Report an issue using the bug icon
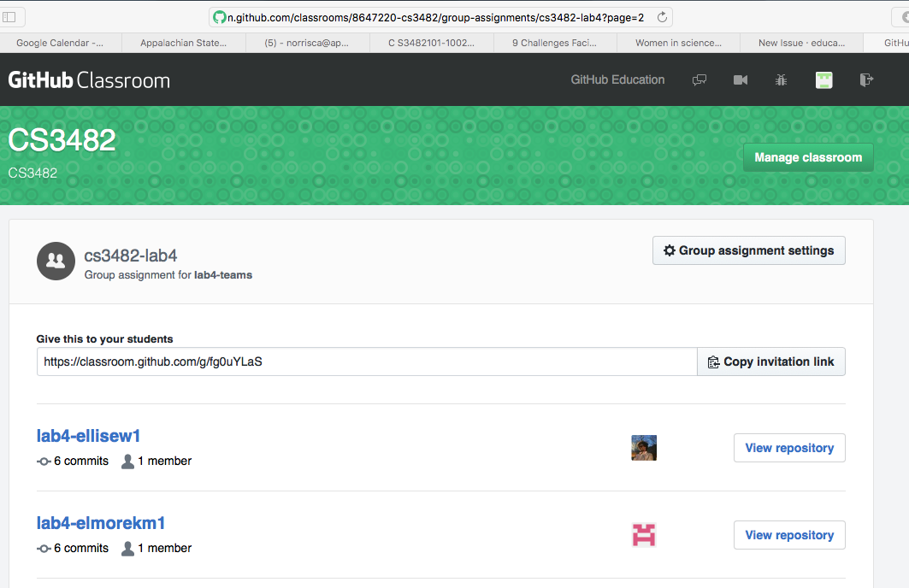This screenshot has width=909, height=588. coord(781,79)
